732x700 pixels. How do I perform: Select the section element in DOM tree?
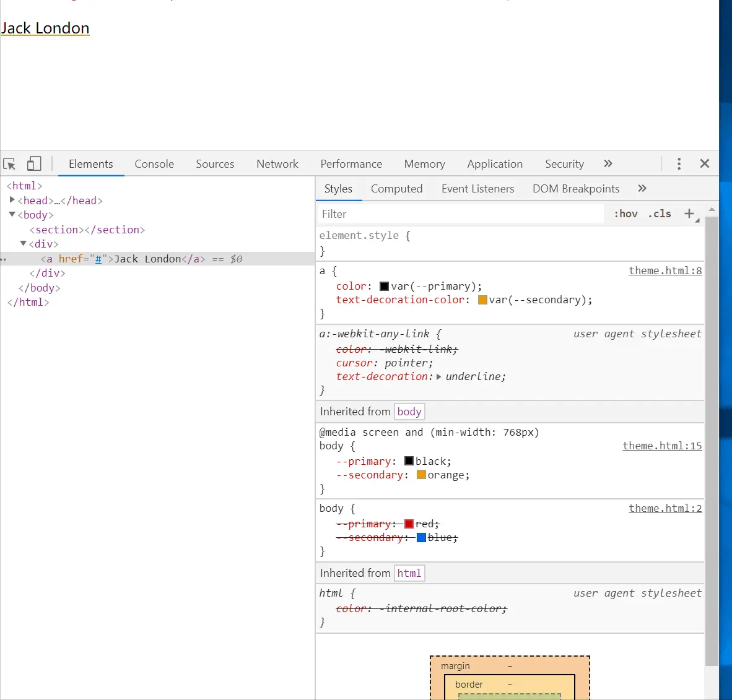coord(87,230)
